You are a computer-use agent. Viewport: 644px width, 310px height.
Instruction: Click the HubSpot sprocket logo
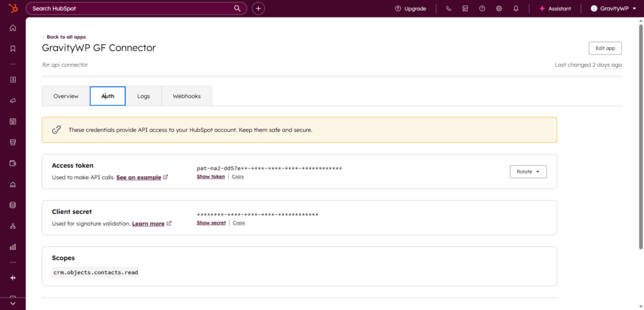click(x=13, y=8)
